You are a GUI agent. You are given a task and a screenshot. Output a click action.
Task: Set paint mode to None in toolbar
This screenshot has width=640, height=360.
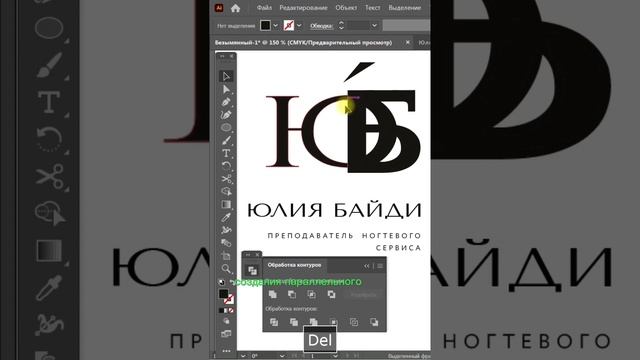pos(231,311)
